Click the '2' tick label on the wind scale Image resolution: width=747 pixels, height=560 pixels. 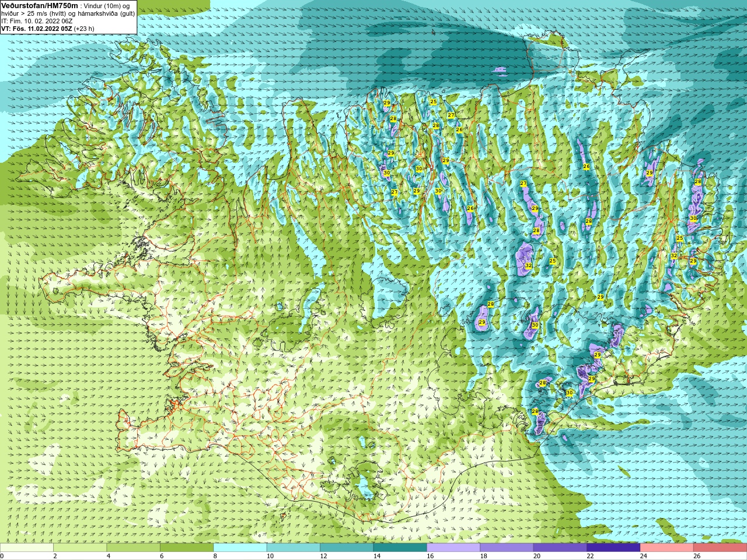click(x=55, y=556)
